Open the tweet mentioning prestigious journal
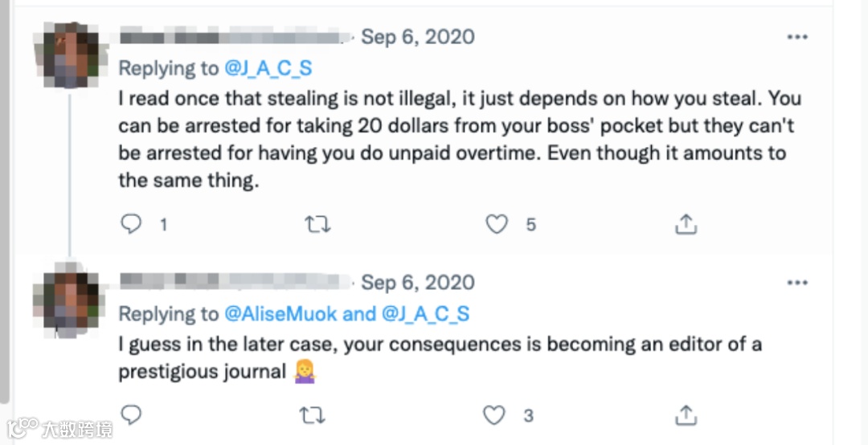The image size is (868, 445). [439, 357]
